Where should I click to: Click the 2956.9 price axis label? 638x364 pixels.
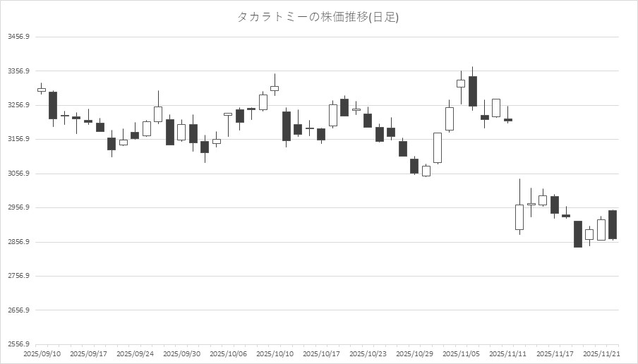(x=18, y=208)
